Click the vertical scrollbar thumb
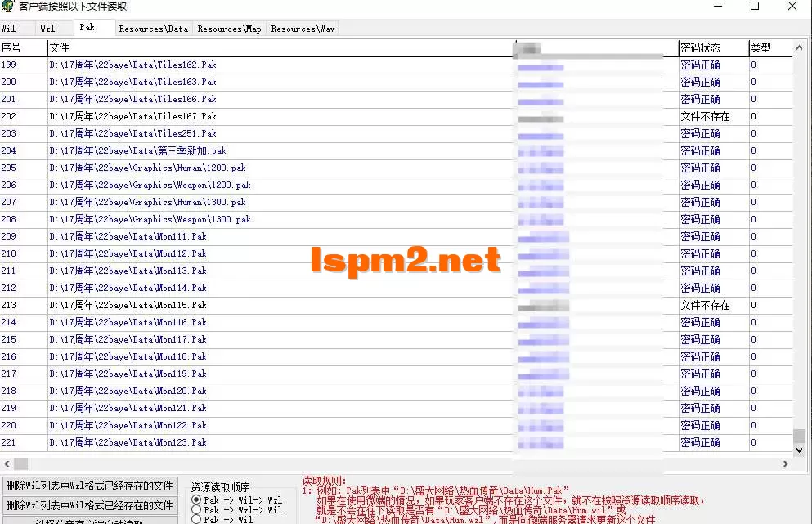The width and height of the screenshot is (812, 524). pos(799,436)
